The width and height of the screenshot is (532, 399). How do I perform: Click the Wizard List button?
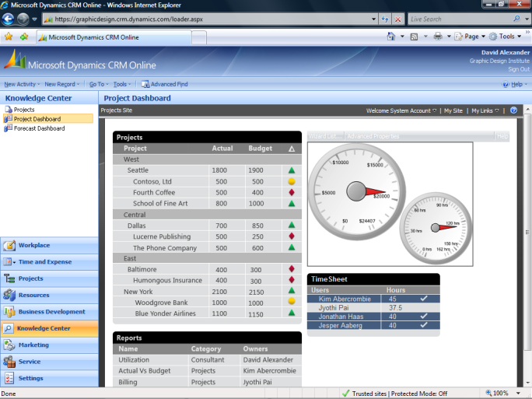coord(326,136)
